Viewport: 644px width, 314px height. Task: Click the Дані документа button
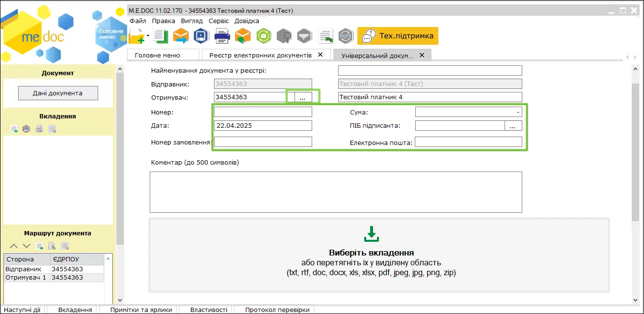[58, 93]
